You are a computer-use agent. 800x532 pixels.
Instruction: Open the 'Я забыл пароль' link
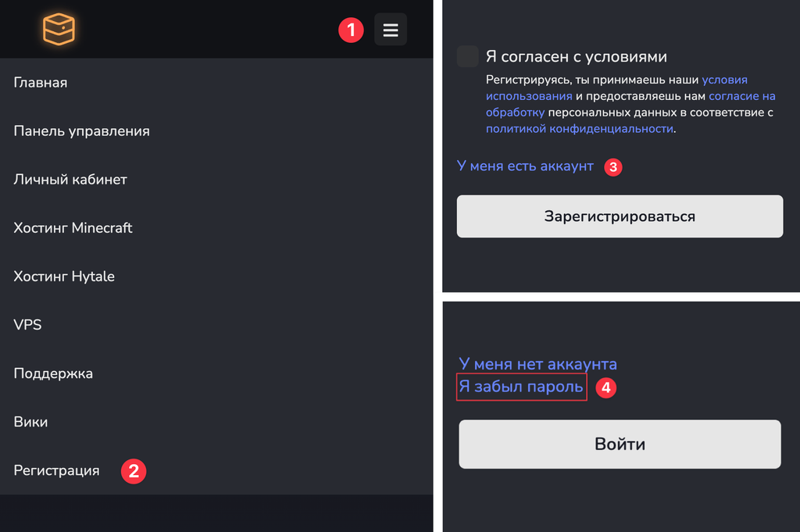(x=521, y=387)
